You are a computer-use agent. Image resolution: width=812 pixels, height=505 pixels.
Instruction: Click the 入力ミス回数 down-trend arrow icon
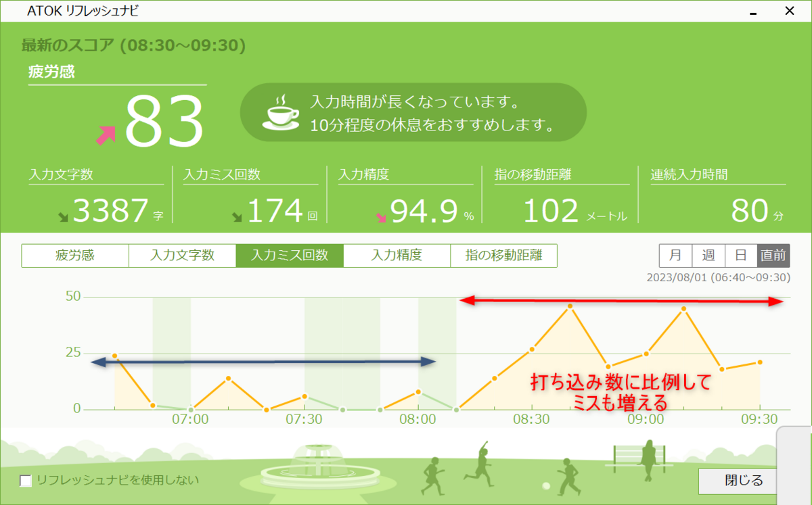238,217
